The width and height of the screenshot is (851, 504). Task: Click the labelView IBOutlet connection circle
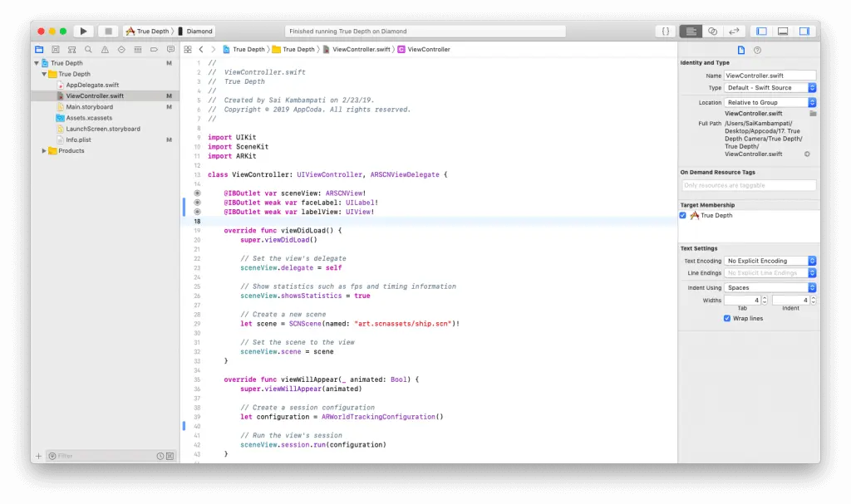(x=198, y=212)
